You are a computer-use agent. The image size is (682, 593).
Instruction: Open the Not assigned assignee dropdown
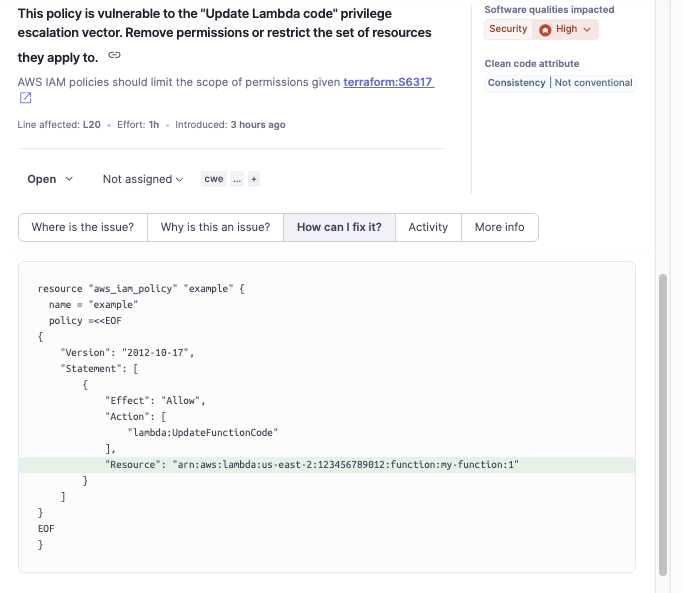143,179
